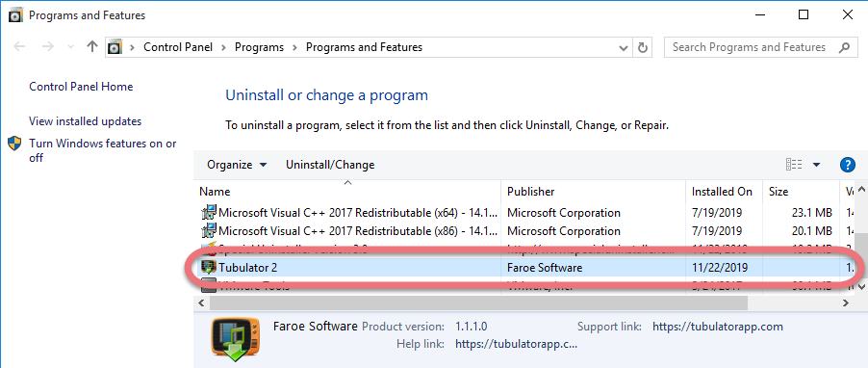
Task: Open the address bar history dropdown
Action: [x=623, y=47]
